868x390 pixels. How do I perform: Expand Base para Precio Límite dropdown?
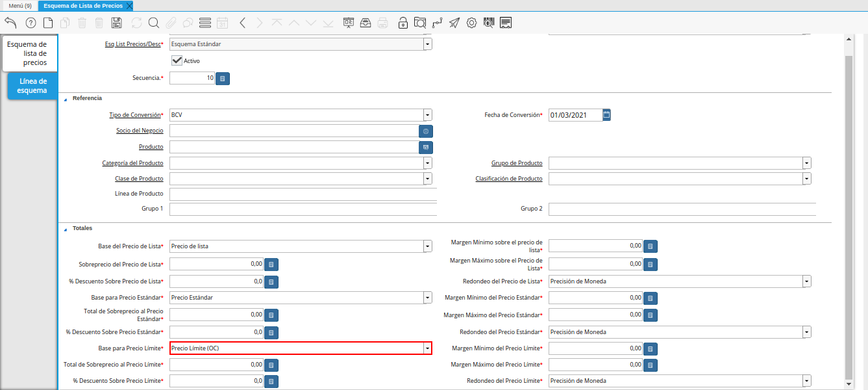point(427,348)
